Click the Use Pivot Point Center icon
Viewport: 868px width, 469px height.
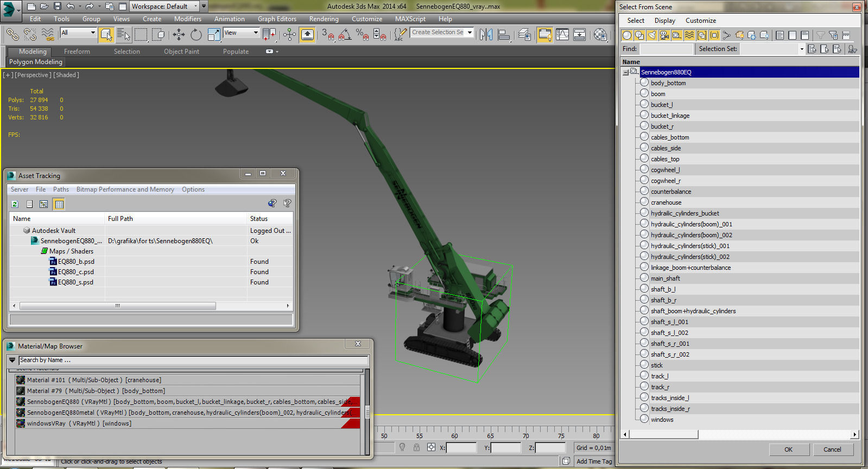coord(269,35)
